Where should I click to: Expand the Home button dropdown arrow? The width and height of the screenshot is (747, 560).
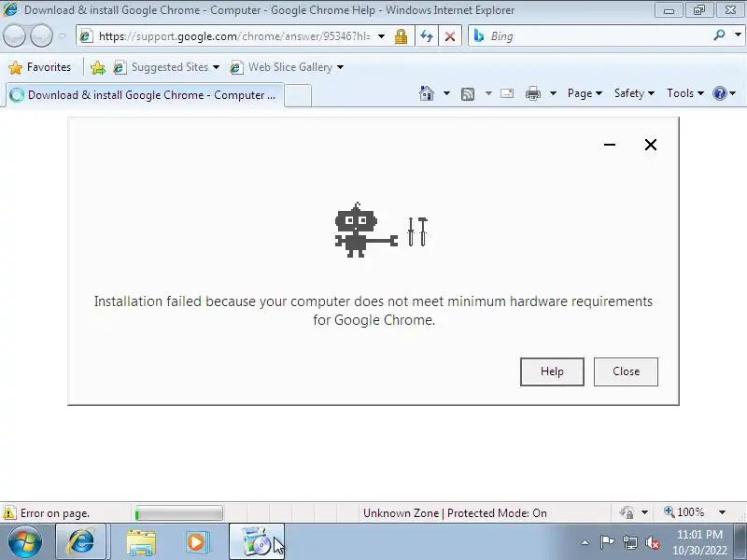446,93
